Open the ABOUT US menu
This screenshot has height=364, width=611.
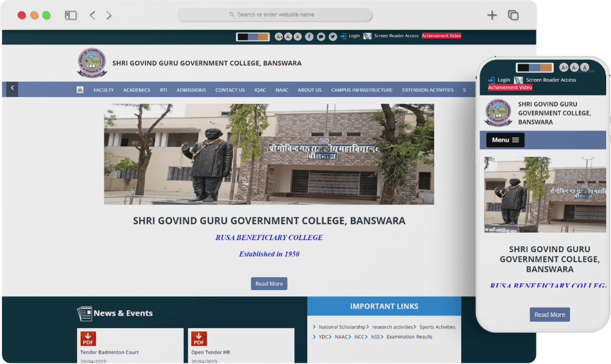tap(310, 90)
